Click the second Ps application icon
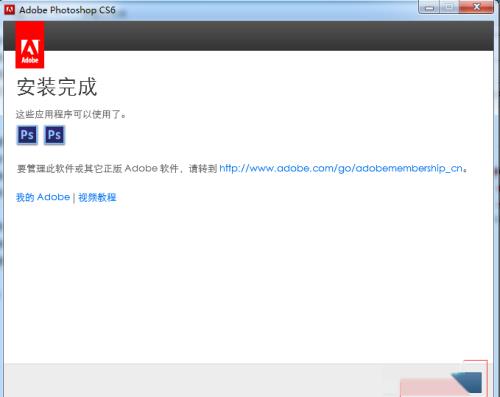 [54, 135]
